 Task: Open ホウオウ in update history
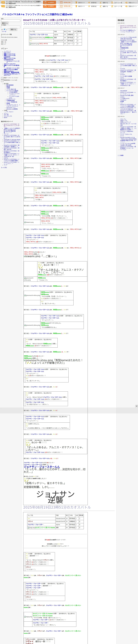pos(123,75)
